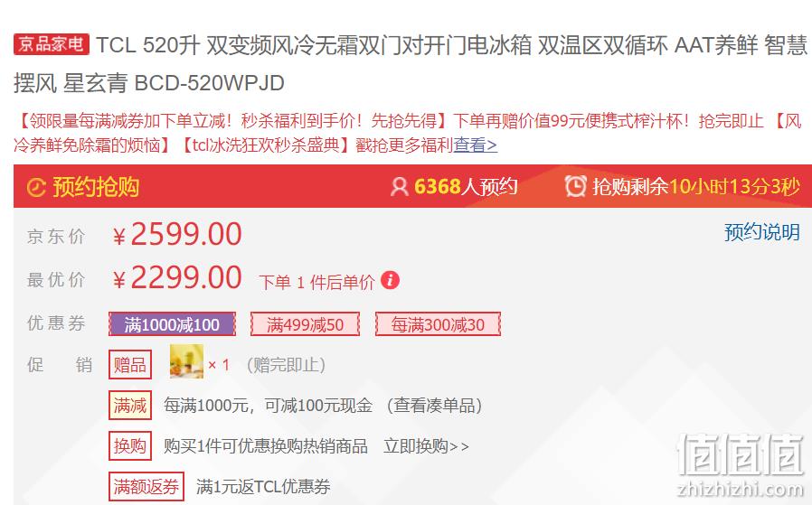The height and width of the screenshot is (505, 812).
Task: Click 立即换购>> link
Action: point(426,445)
